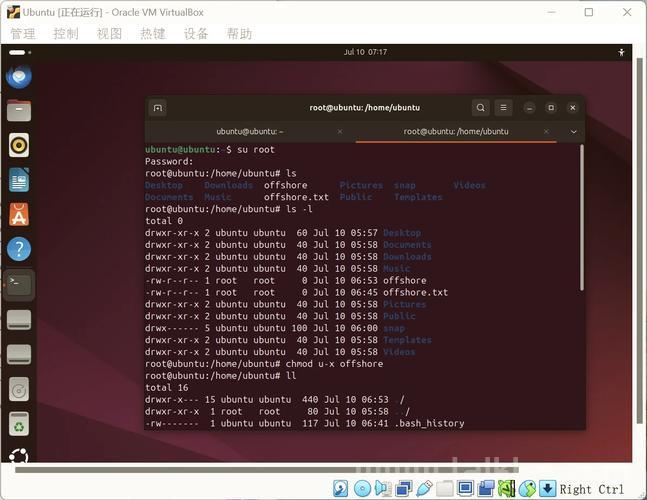
Task: Click the mouse integration status icon
Action: (x=527, y=489)
